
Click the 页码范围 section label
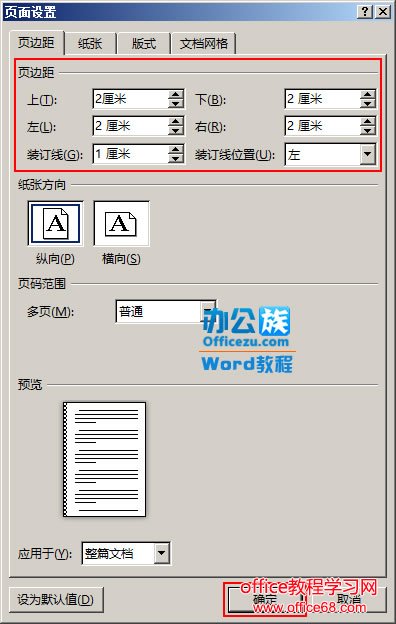[41, 284]
